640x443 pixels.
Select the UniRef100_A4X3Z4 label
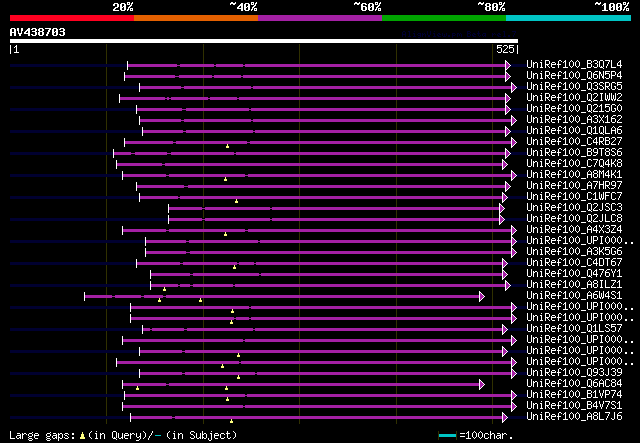(x=574, y=230)
